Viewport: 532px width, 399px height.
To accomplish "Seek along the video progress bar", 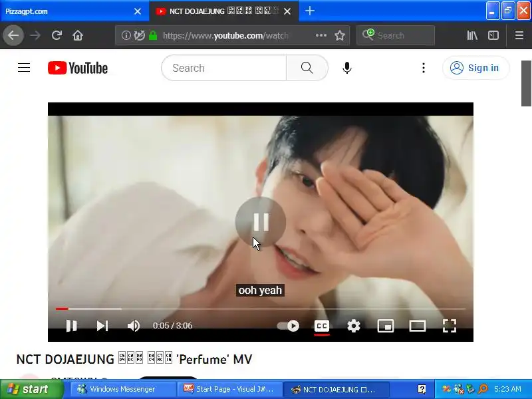I will pos(261,309).
